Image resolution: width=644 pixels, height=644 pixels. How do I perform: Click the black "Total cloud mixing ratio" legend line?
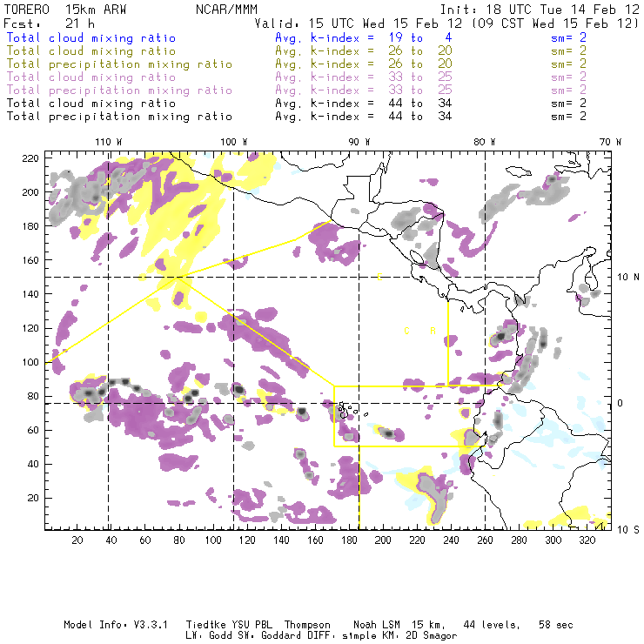91,104
